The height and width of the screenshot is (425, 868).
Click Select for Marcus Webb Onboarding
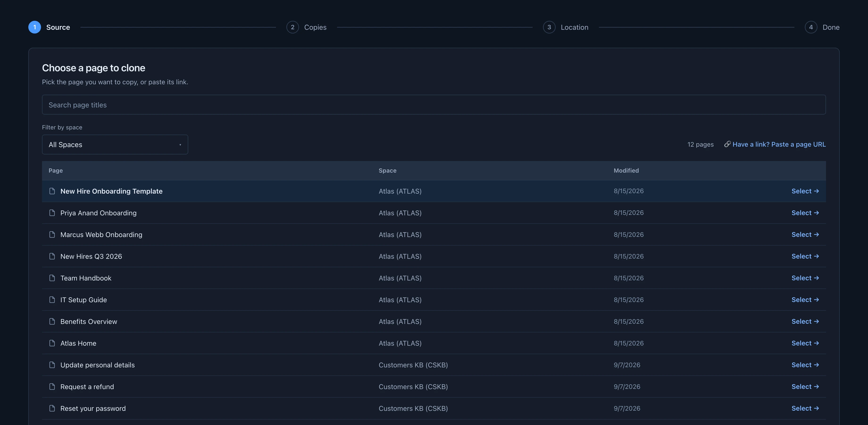pos(805,234)
